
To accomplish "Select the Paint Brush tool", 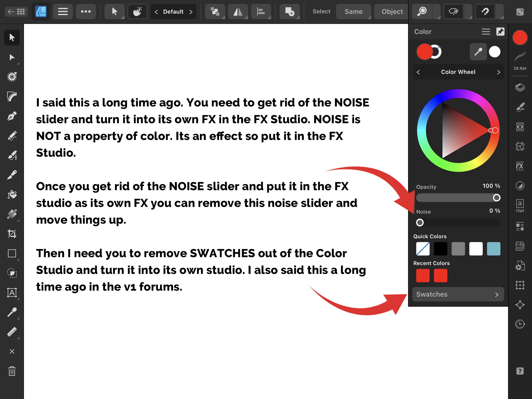I will click(x=12, y=175).
